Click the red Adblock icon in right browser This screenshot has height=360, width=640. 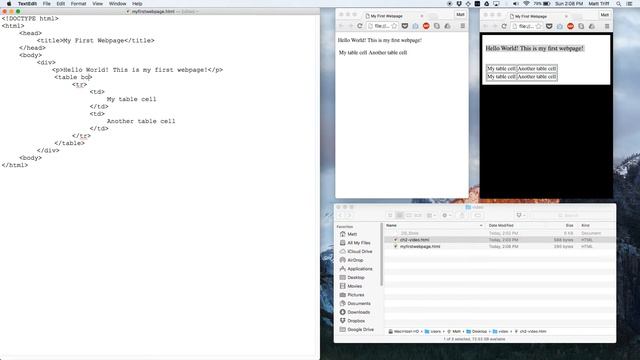570,26
